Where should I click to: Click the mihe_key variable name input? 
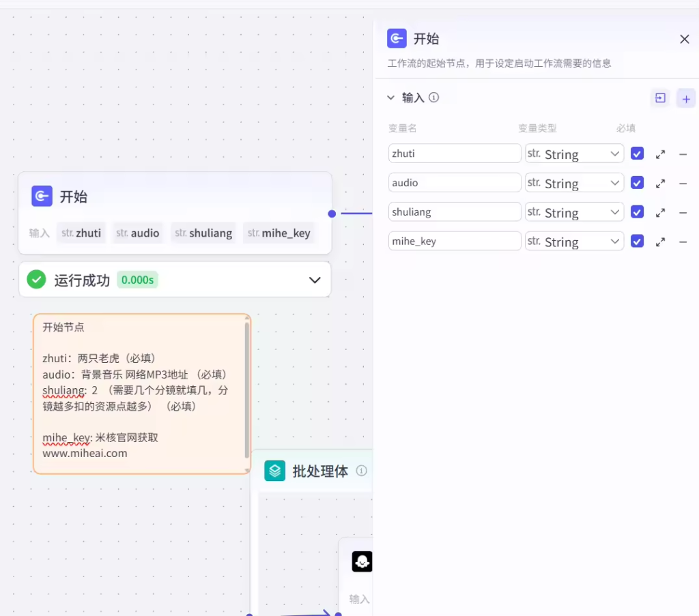click(x=455, y=241)
